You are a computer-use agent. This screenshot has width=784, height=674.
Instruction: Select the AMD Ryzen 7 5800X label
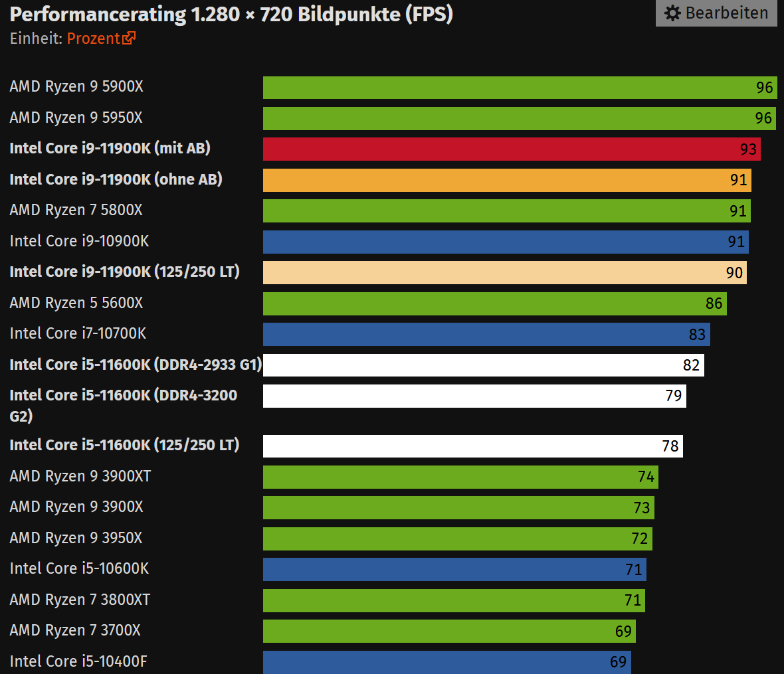76,211
